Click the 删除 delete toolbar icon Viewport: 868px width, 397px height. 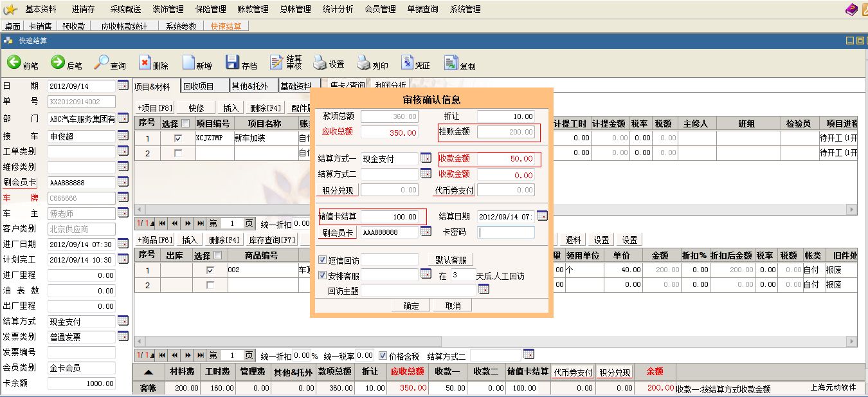click(x=154, y=63)
